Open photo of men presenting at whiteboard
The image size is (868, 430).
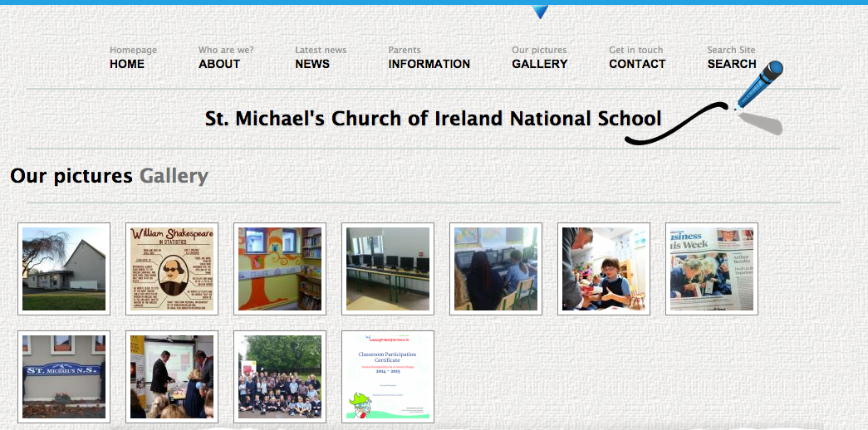[x=172, y=377]
